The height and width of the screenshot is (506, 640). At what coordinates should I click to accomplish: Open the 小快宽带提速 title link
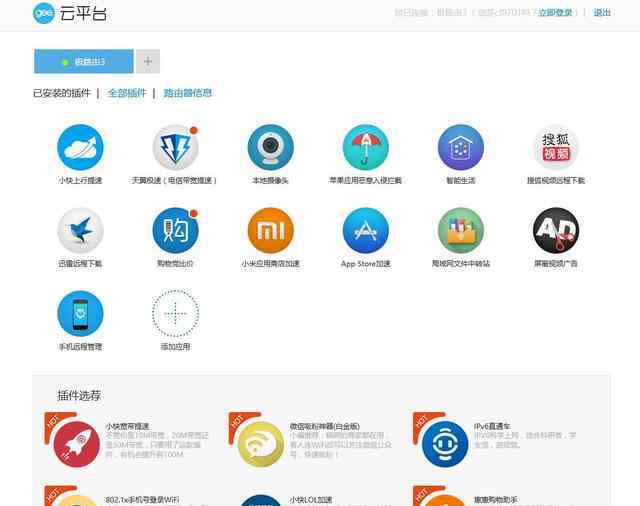(127, 426)
